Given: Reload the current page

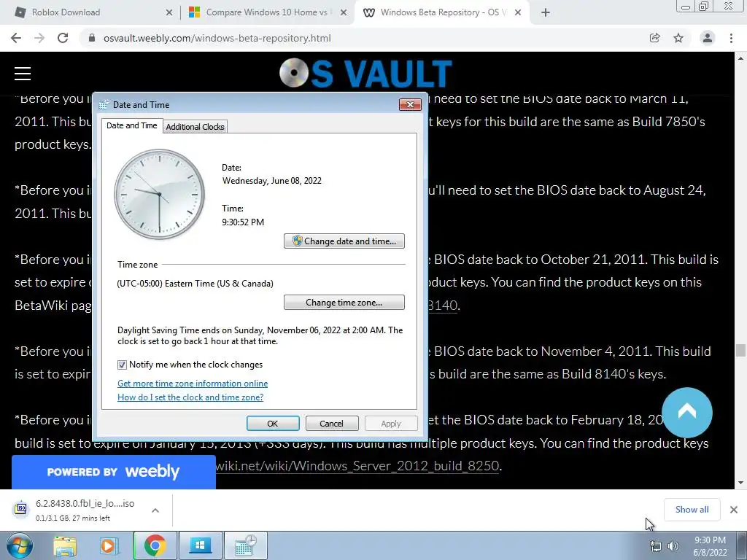Looking at the screenshot, I should click(x=63, y=38).
